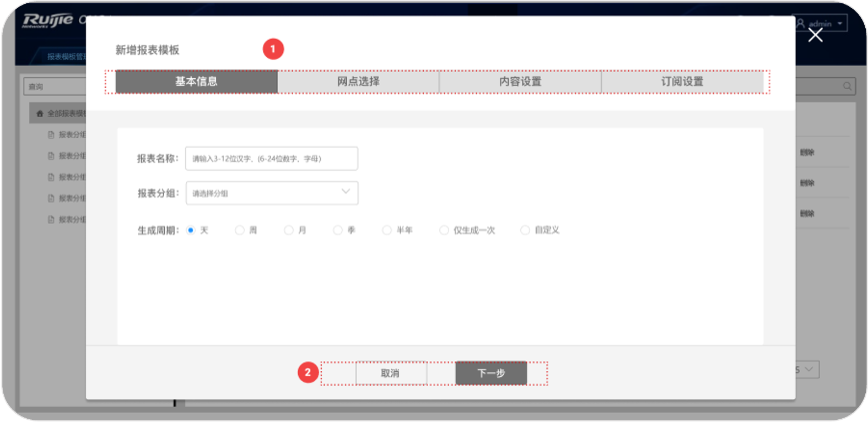Close the 新增报表模板 dialog with the X icon

pyautogui.click(x=815, y=35)
